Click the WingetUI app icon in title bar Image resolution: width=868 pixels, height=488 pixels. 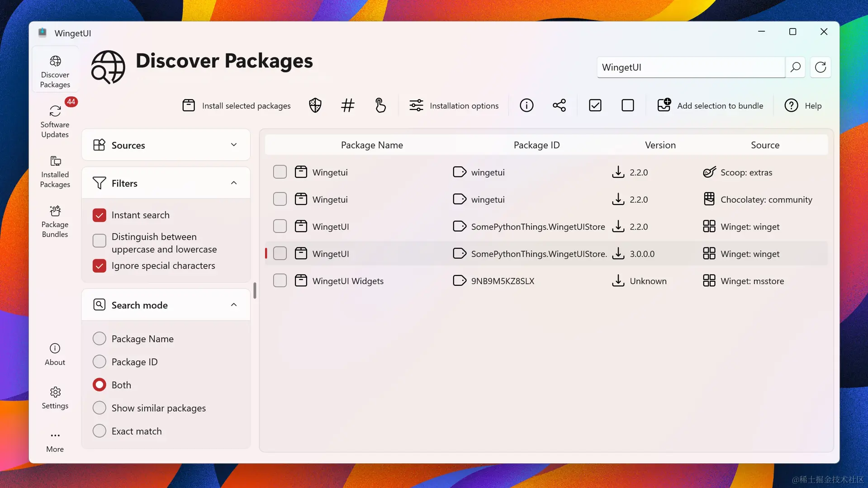[x=43, y=33]
